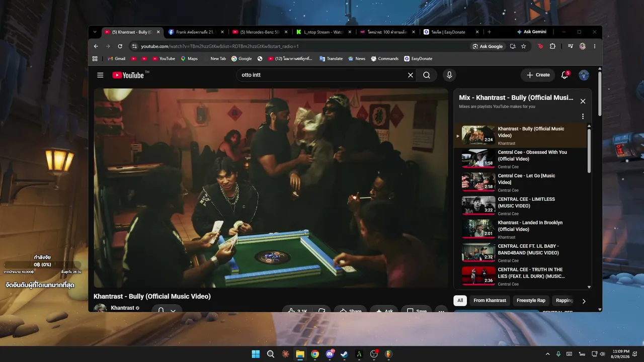This screenshot has width=644, height=362.
Task: Show more filter chips with the arrow
Action: point(584,301)
